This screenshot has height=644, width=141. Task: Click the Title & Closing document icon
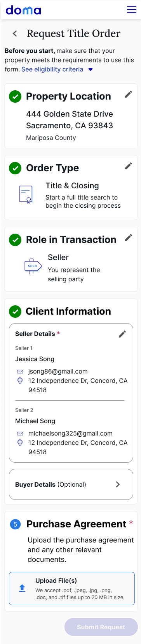26,195
